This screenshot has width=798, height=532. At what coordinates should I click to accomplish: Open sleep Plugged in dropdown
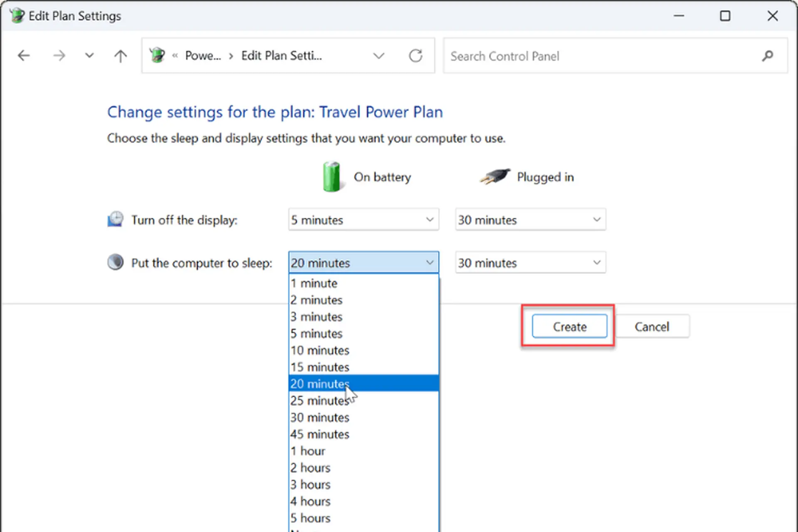pyautogui.click(x=530, y=262)
